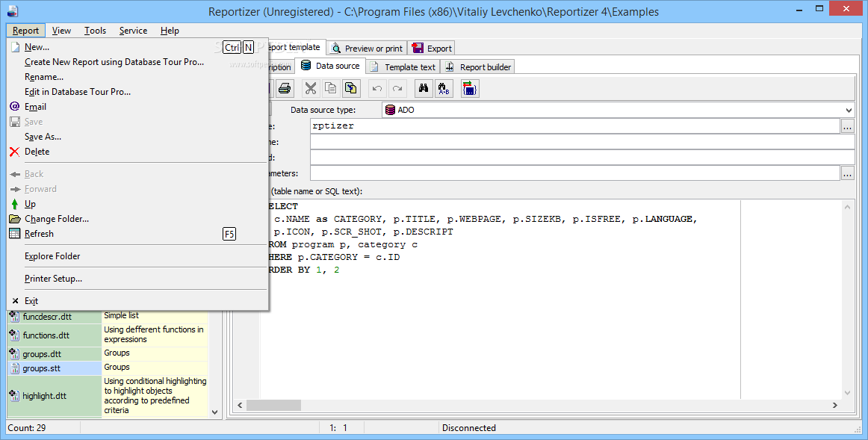Image resolution: width=868 pixels, height=440 pixels.
Task: Click the Email @ menu icon
Action: 15,106
